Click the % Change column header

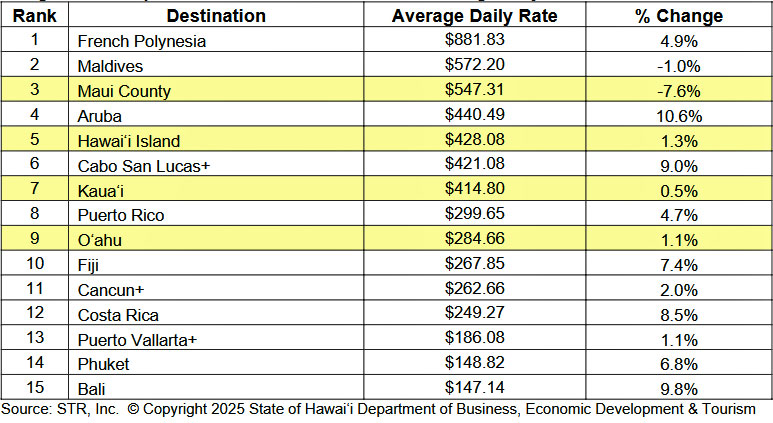[679, 16]
